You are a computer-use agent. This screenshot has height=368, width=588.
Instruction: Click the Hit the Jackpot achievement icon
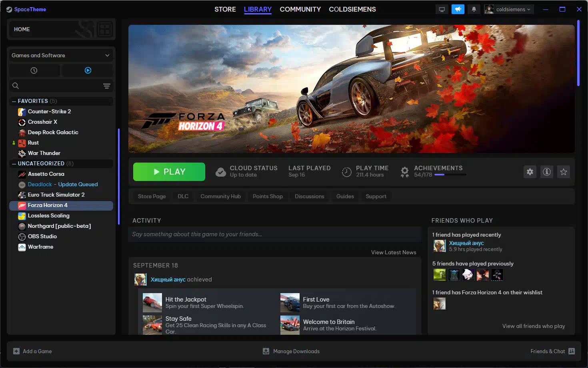(152, 303)
